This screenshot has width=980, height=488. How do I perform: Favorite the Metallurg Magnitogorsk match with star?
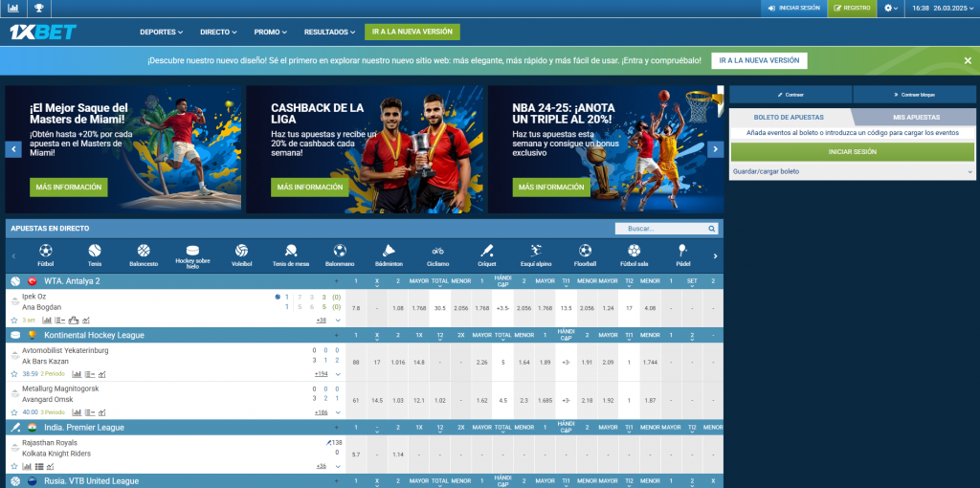13,412
